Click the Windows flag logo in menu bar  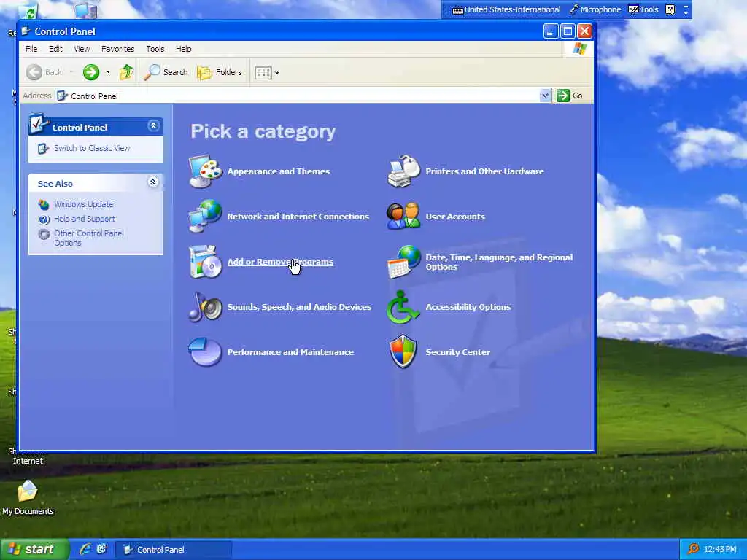[x=579, y=49]
